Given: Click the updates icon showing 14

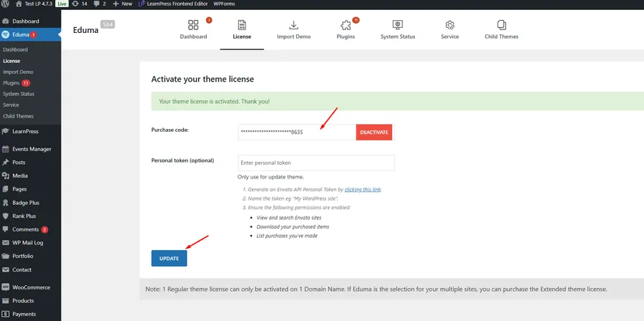Looking at the screenshot, I should pos(74,4).
